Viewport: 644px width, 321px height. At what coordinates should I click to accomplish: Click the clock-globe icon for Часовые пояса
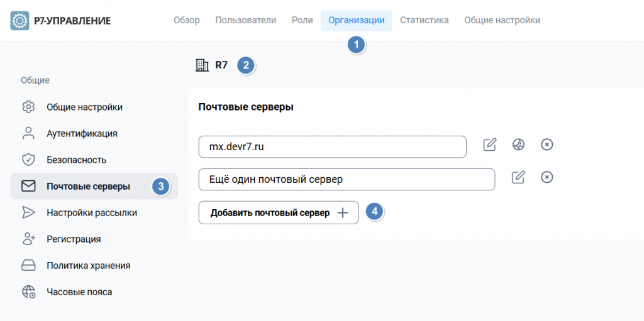[x=28, y=291]
